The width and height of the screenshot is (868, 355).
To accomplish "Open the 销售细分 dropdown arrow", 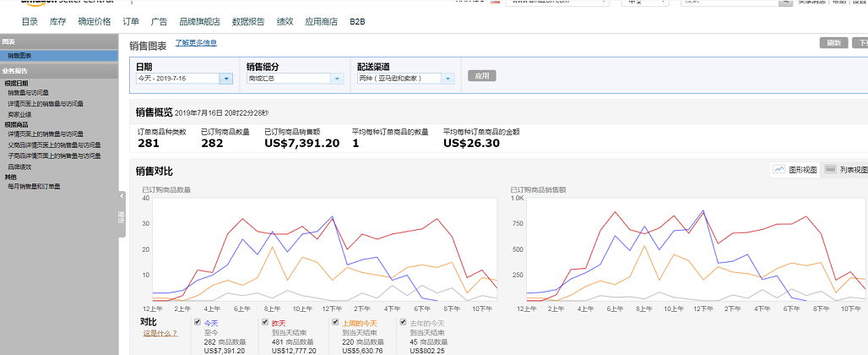I will point(337,79).
